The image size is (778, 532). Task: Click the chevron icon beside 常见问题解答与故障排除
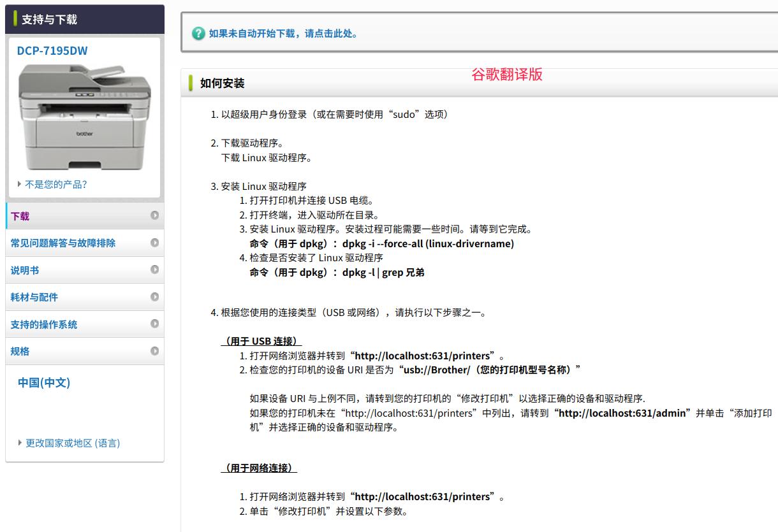pyautogui.click(x=155, y=243)
